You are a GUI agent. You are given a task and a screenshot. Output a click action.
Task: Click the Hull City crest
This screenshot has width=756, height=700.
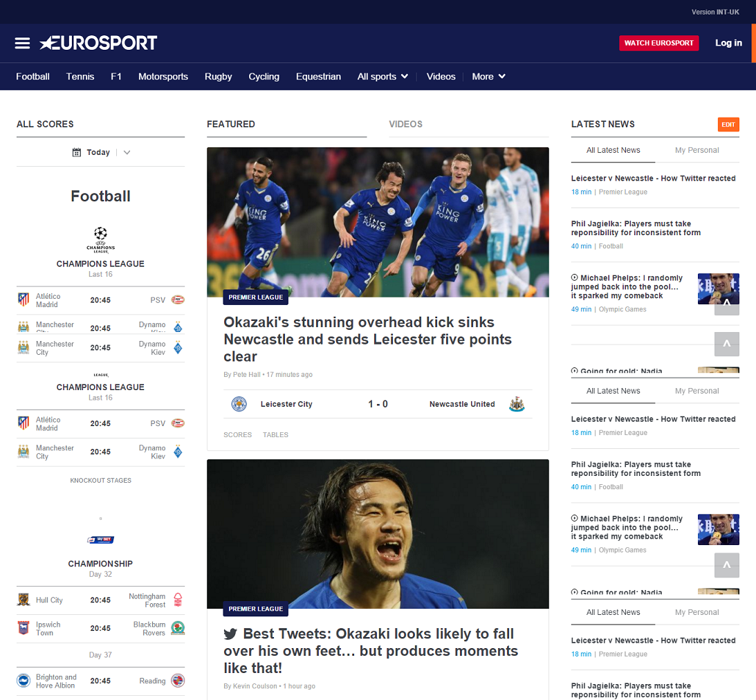24,600
